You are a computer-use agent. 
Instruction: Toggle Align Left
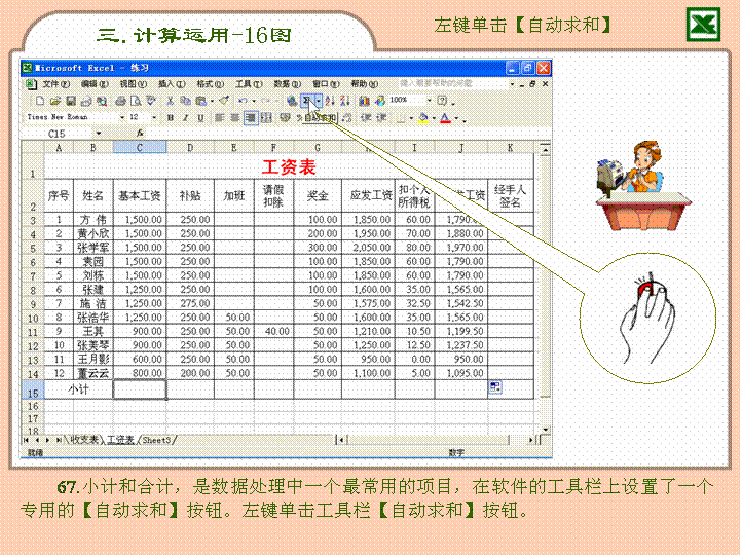(219, 118)
